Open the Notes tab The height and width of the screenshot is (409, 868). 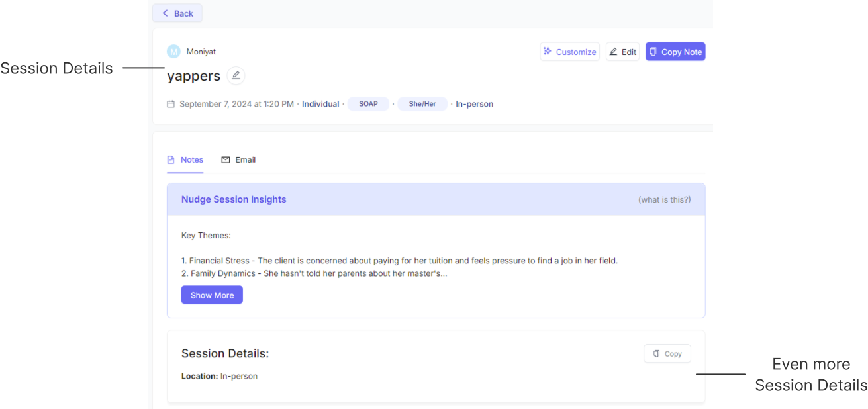pos(185,159)
